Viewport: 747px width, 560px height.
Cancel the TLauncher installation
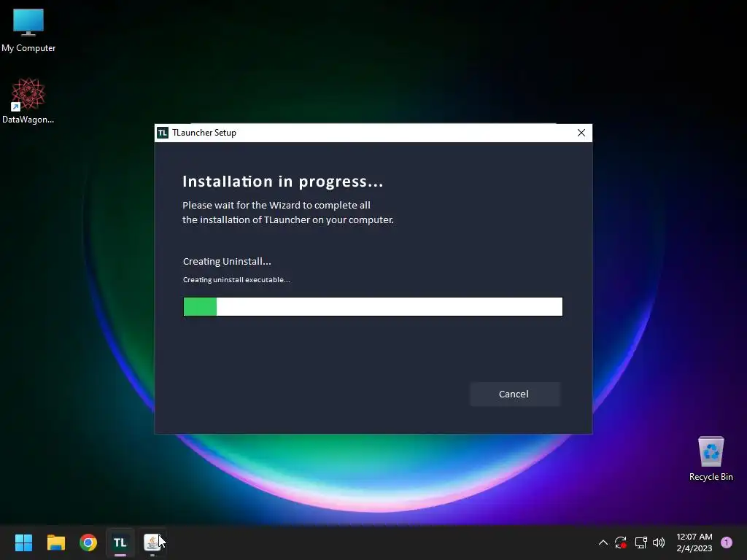pos(514,394)
